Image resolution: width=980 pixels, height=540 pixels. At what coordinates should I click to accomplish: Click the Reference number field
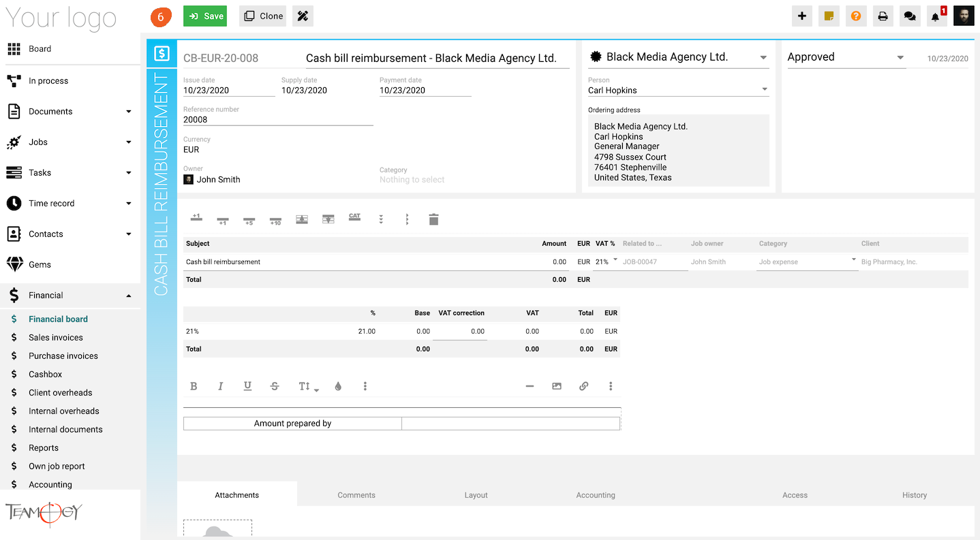pyautogui.click(x=277, y=120)
